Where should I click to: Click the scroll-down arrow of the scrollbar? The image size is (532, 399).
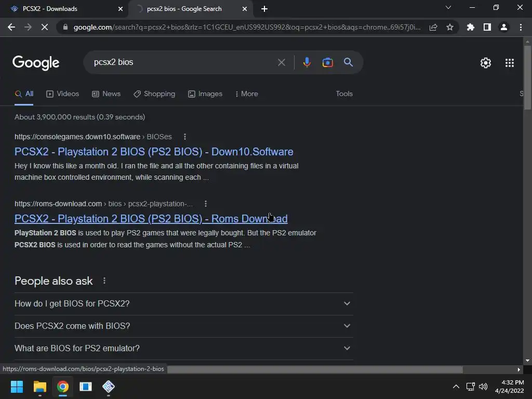click(527, 361)
